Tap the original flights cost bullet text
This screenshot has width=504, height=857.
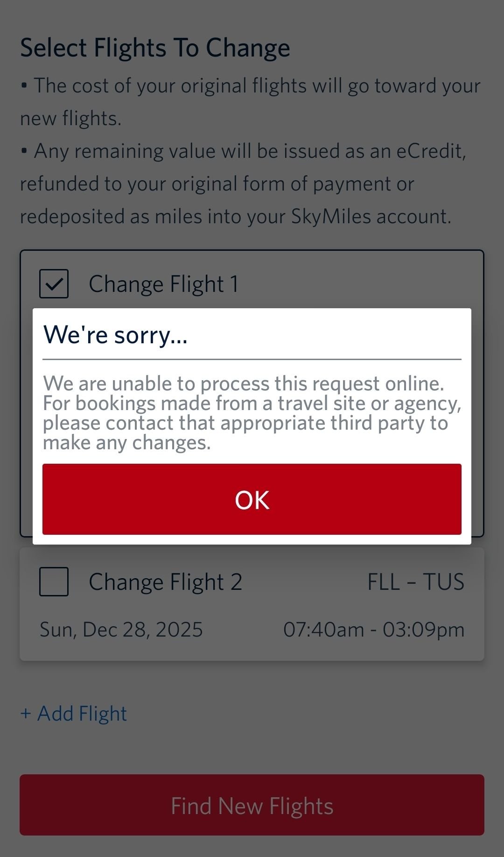(x=250, y=102)
